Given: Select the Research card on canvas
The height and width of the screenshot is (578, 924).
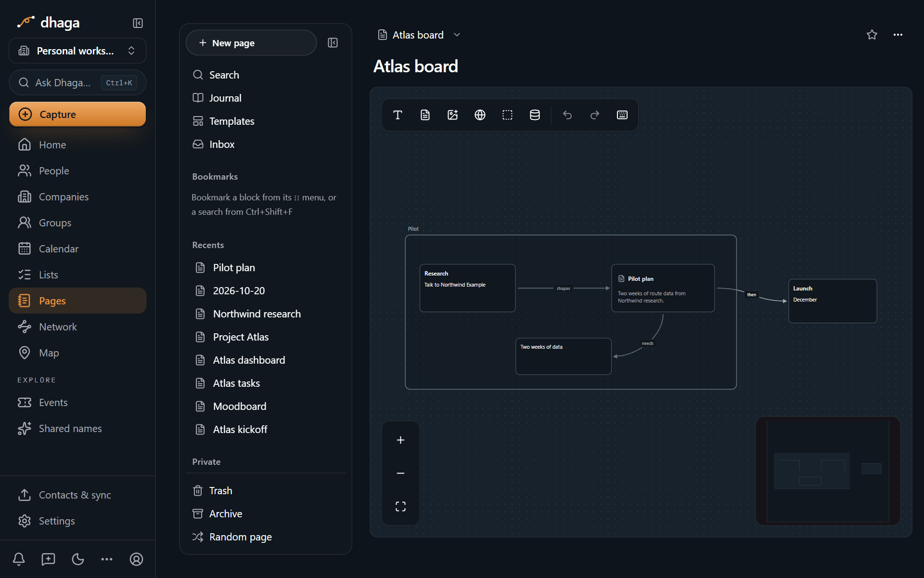Looking at the screenshot, I should (x=467, y=288).
